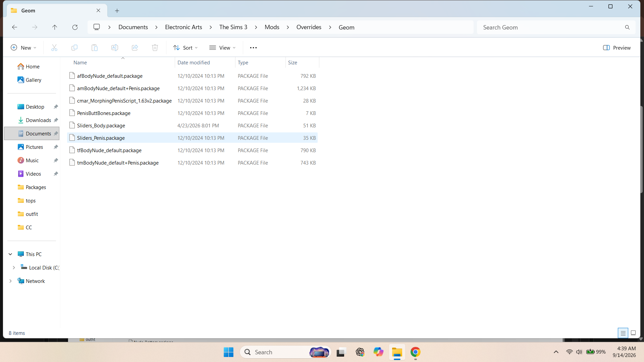Navigate to The Sims 3 breadcrumb
This screenshot has height=362, width=644.
coord(233,27)
